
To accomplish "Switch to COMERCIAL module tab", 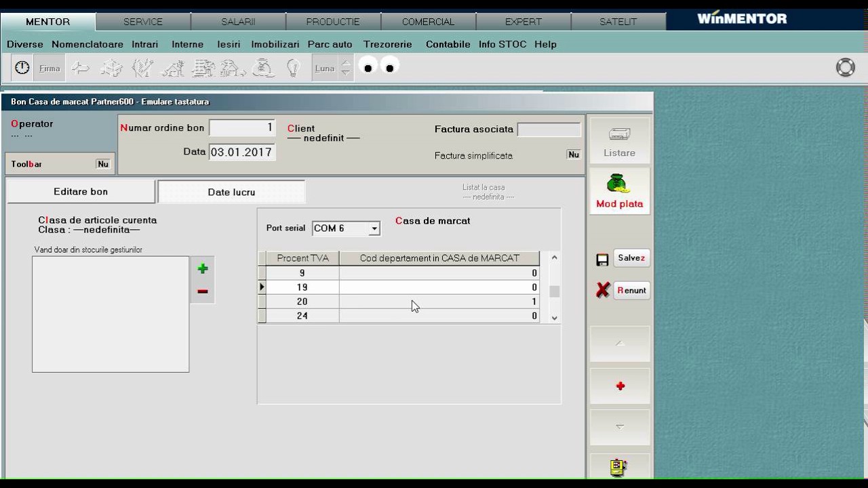I will (428, 22).
